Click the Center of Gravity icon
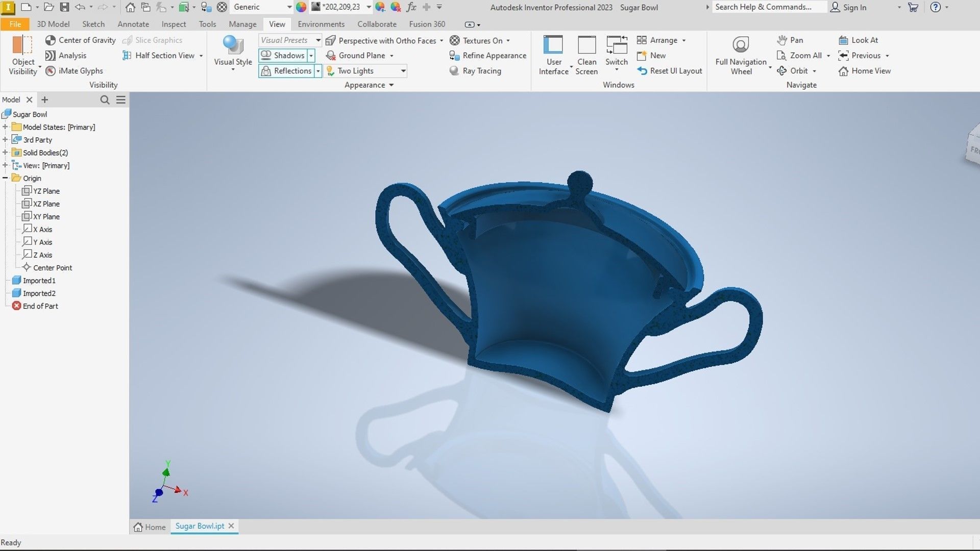The height and width of the screenshot is (551, 980). (x=50, y=40)
